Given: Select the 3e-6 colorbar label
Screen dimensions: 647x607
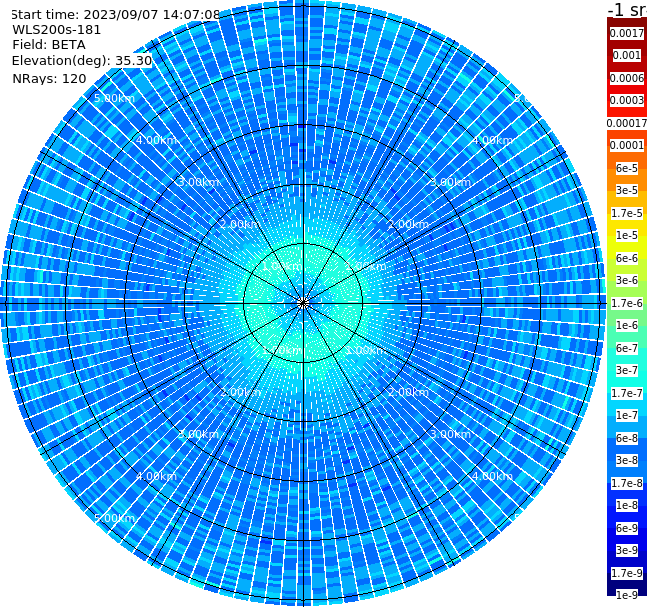Looking at the screenshot, I should [627, 280].
